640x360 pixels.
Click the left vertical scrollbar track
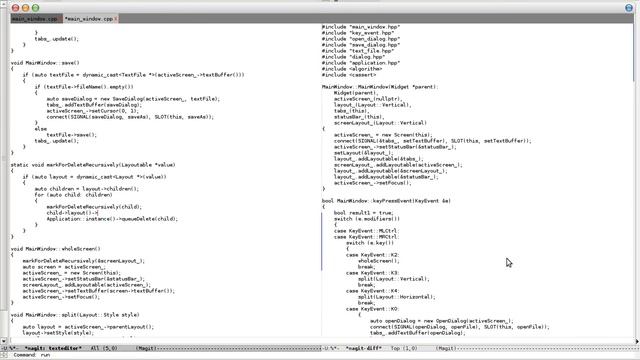[x=4, y=171]
